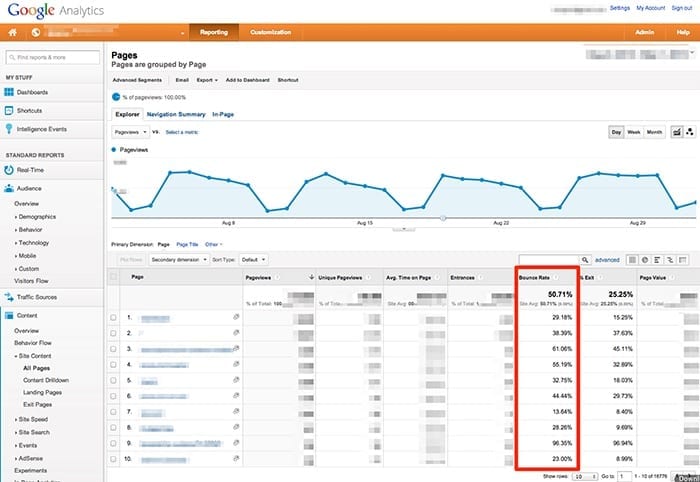Viewport: 700px width, 482px height.
Task: Click Dashboards grid icon in sidebar
Action: [9, 92]
